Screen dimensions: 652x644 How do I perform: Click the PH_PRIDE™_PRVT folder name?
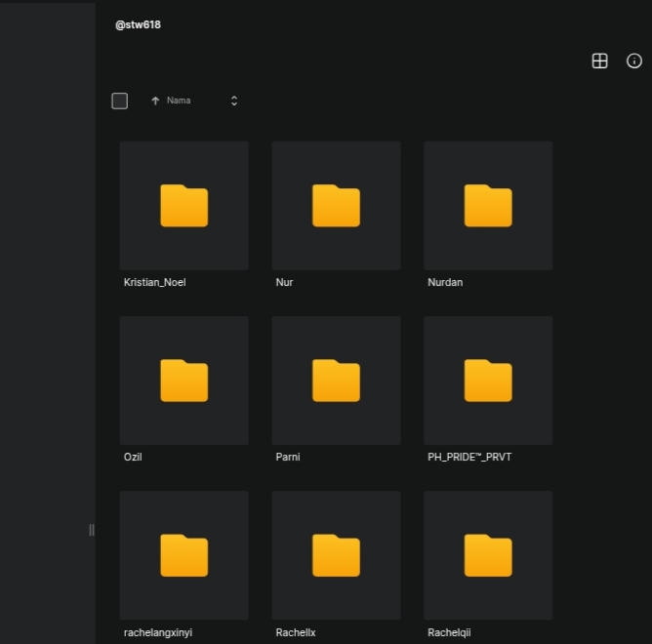tap(469, 457)
